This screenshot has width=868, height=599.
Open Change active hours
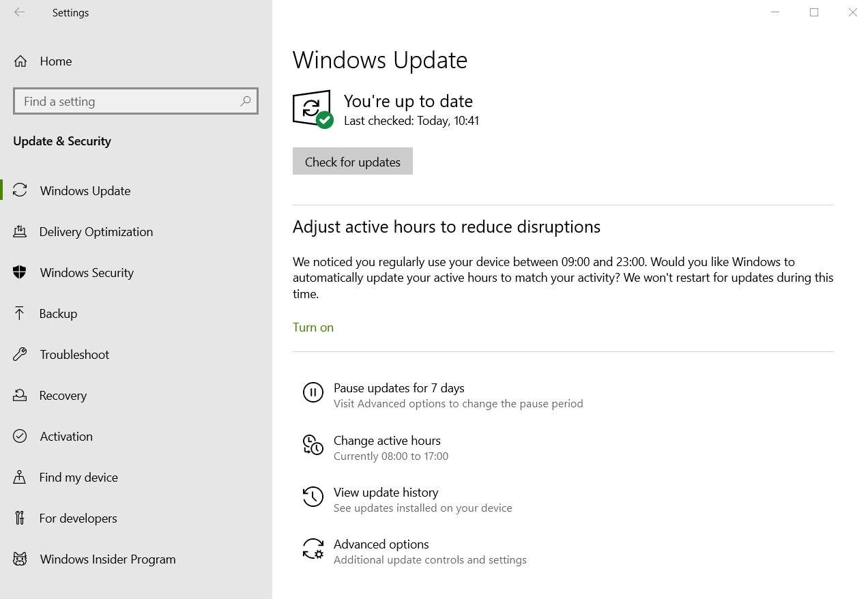point(387,441)
